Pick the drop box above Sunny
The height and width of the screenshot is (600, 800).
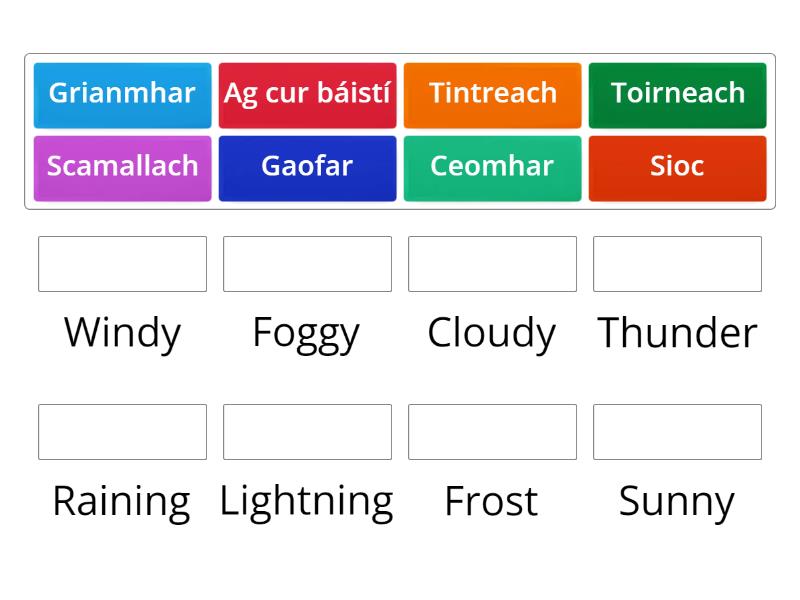coord(677,432)
